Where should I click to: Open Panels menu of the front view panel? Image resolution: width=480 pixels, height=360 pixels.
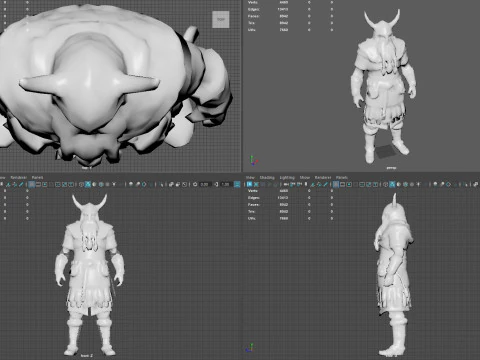point(37,177)
